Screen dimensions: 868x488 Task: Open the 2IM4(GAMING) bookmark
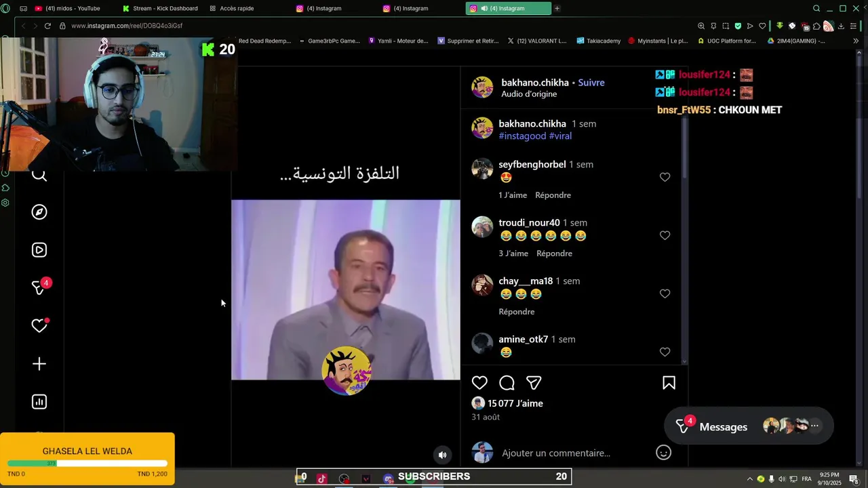(797, 41)
